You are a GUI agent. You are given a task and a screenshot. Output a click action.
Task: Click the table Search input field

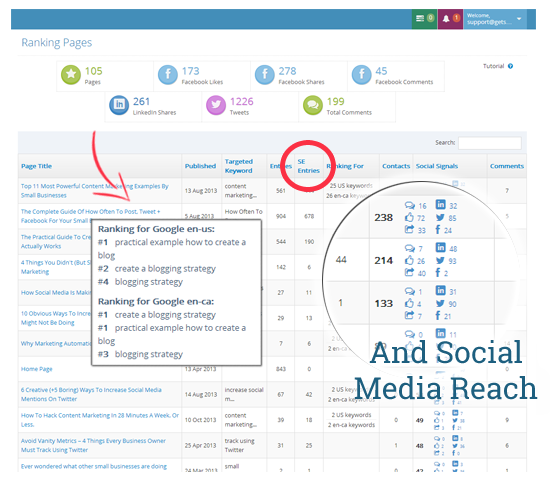pos(490,143)
